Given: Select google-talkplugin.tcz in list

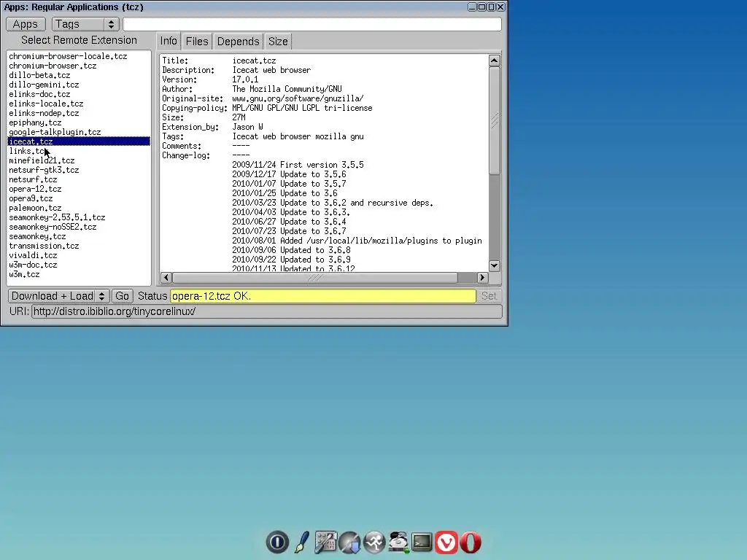Looking at the screenshot, I should (x=79, y=133).
